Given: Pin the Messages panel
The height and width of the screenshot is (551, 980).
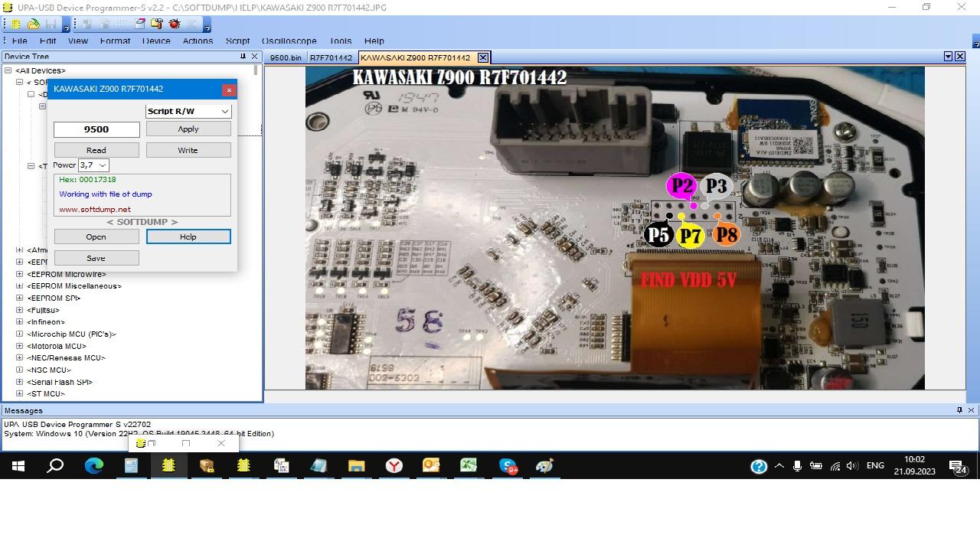Looking at the screenshot, I should point(959,410).
